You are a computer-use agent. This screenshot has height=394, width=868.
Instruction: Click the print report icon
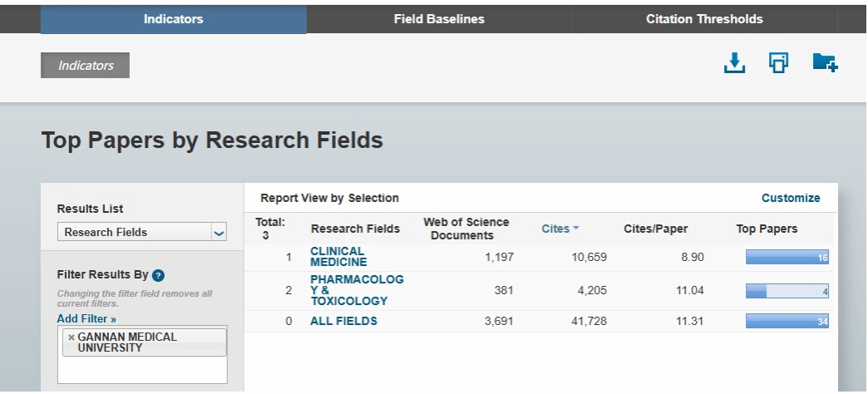pos(779,63)
